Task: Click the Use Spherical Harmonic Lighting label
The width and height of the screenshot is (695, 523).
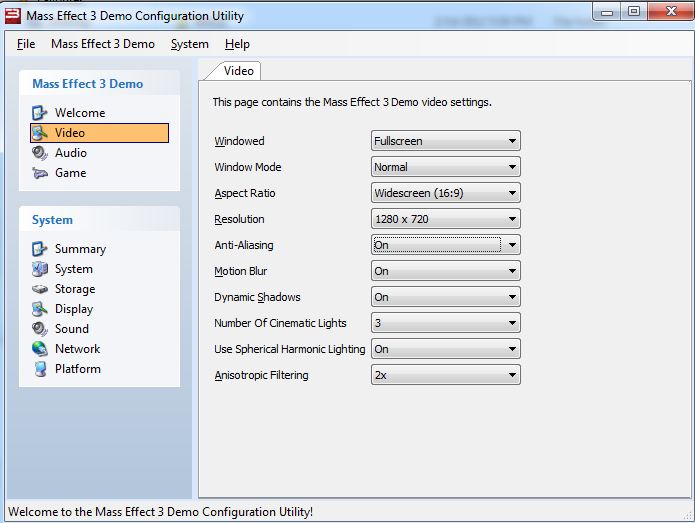Action: point(289,349)
